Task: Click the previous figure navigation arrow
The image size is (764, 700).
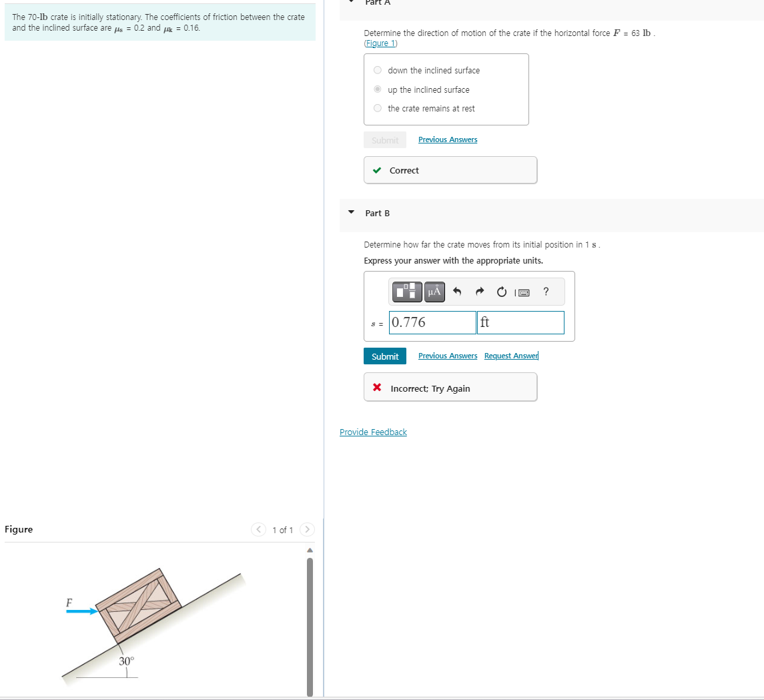Action: coord(258,530)
